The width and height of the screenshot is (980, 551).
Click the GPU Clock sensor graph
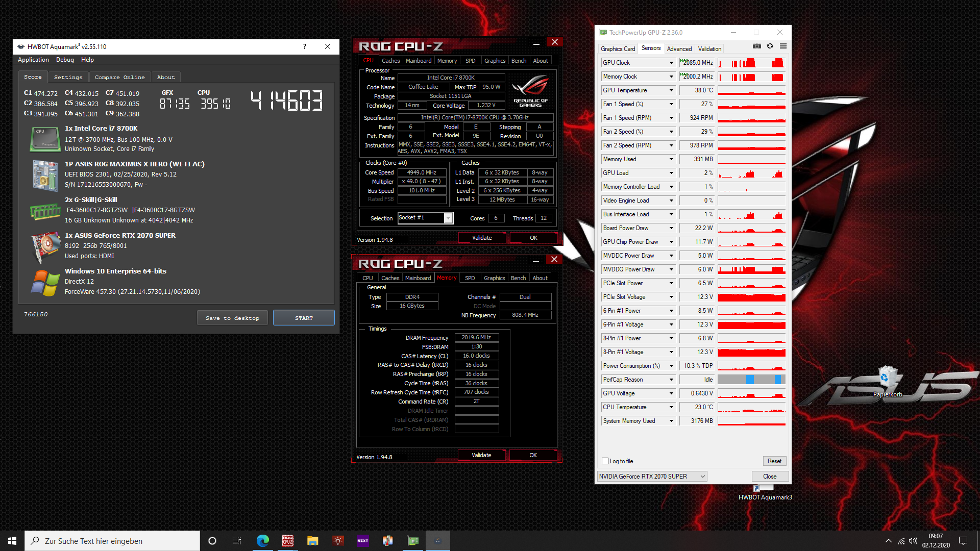751,63
